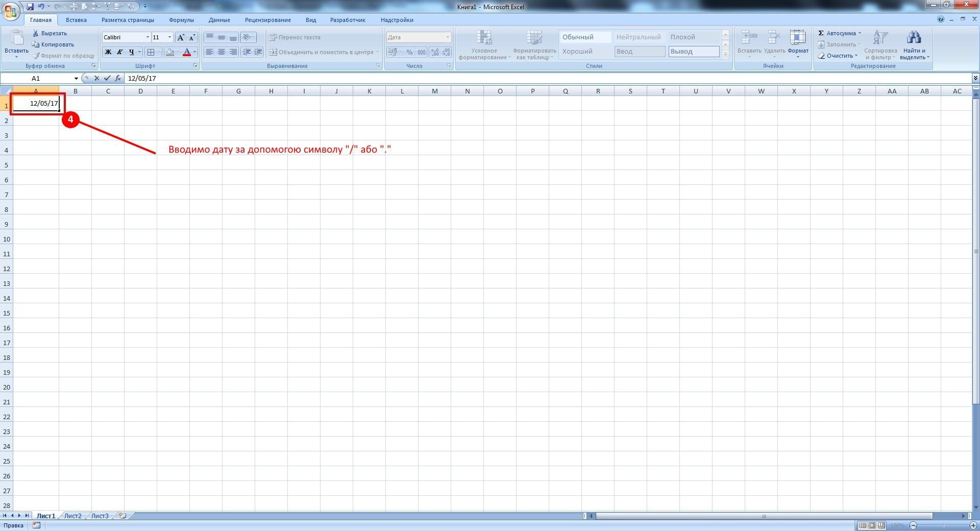Open the Office button menu

(11, 10)
